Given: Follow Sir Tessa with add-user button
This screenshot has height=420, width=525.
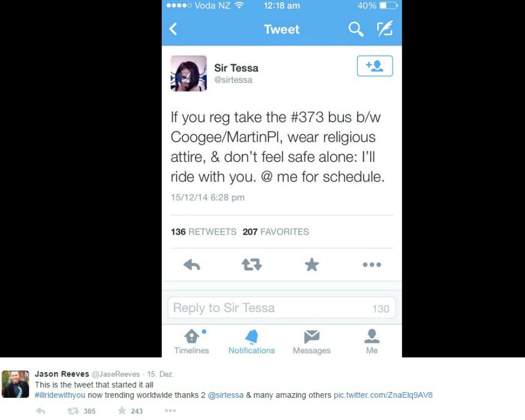Looking at the screenshot, I should pyautogui.click(x=375, y=66).
